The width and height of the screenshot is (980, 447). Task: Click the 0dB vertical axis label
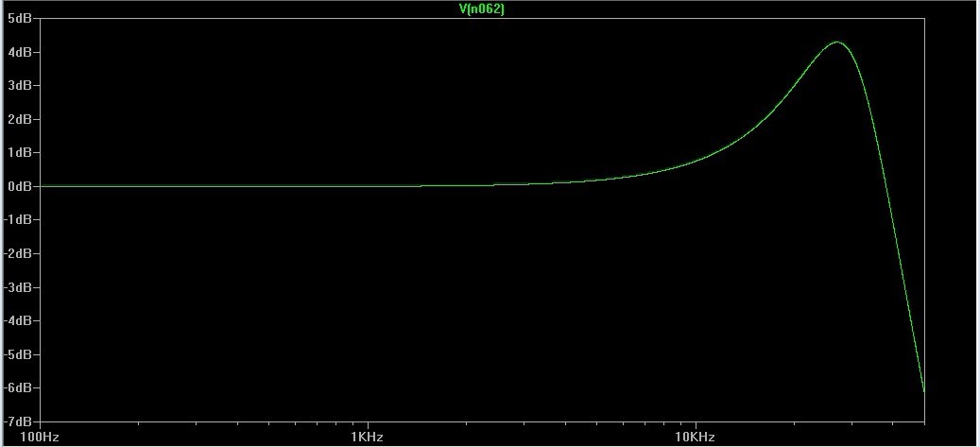19,186
